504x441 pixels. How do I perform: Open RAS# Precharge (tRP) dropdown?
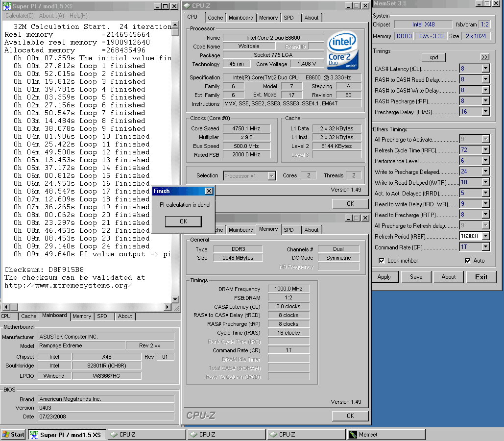(x=486, y=100)
